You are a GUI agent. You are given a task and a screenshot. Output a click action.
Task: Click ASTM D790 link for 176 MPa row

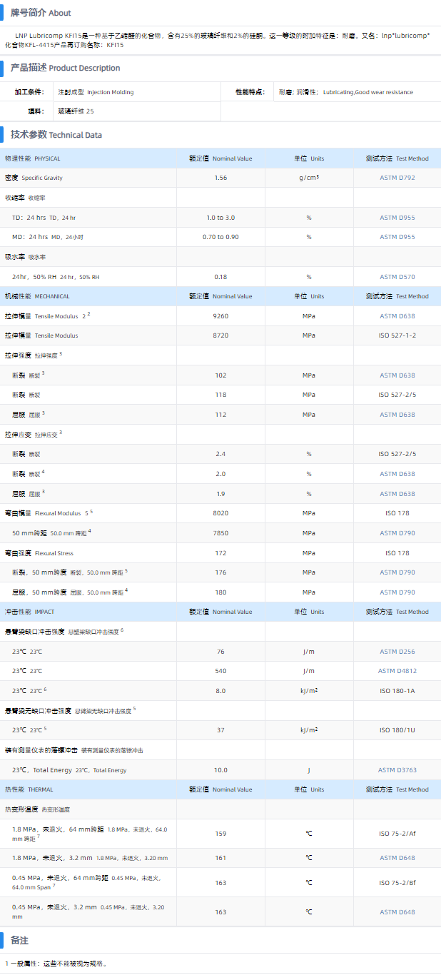click(397, 572)
